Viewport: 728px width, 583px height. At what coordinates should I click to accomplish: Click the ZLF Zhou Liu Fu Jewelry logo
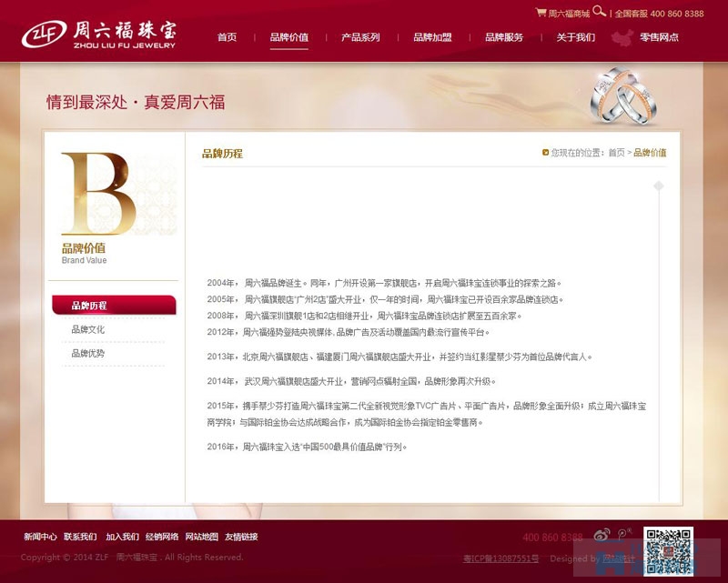point(99,34)
